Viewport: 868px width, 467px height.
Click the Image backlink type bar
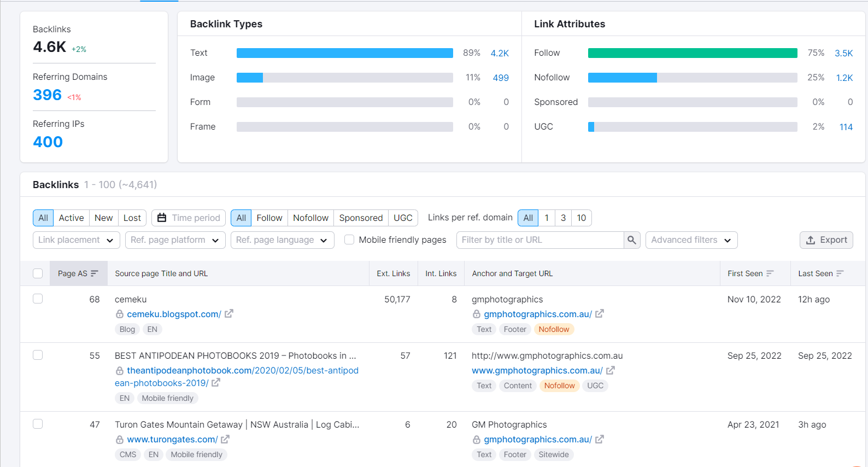coord(345,78)
